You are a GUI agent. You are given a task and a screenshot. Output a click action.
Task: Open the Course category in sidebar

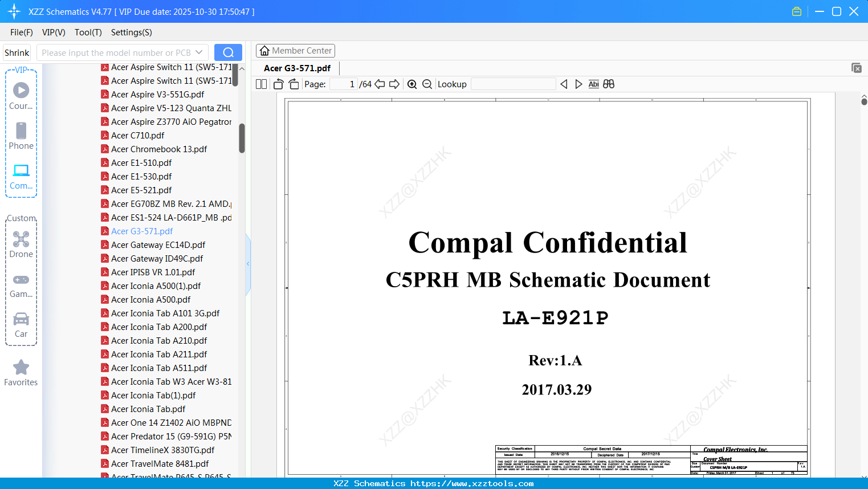click(x=21, y=96)
